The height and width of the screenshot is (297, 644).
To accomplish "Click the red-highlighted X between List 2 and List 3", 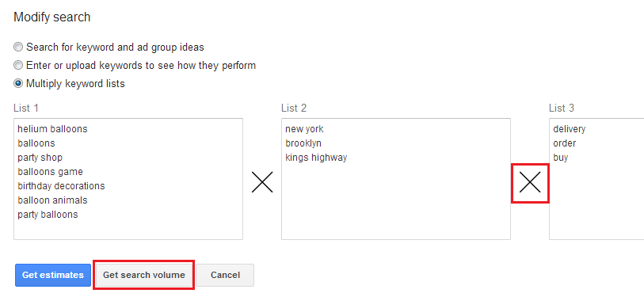I will pos(530,182).
